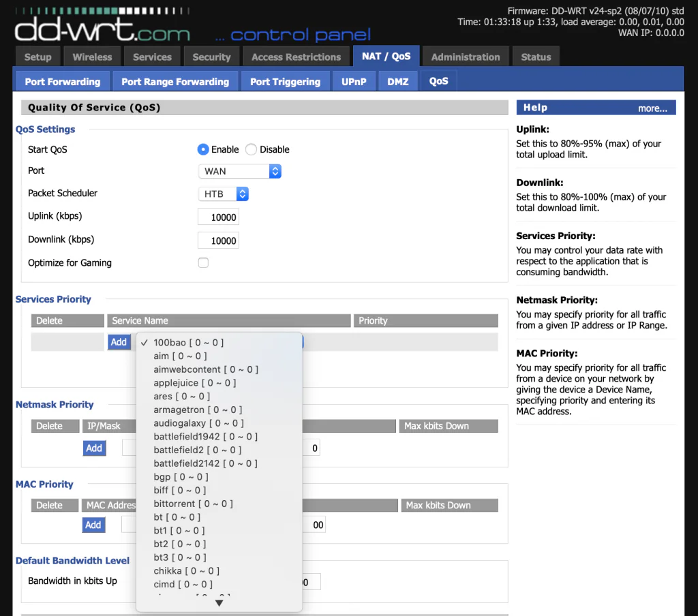
Task: Select aimwebcontent in the service list
Action: pyautogui.click(x=219, y=369)
